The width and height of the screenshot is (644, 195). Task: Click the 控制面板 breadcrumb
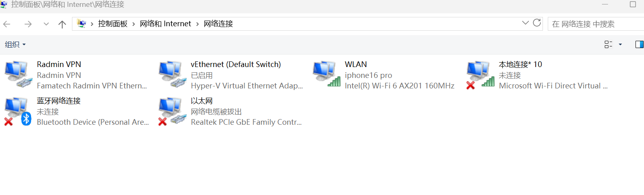click(113, 24)
